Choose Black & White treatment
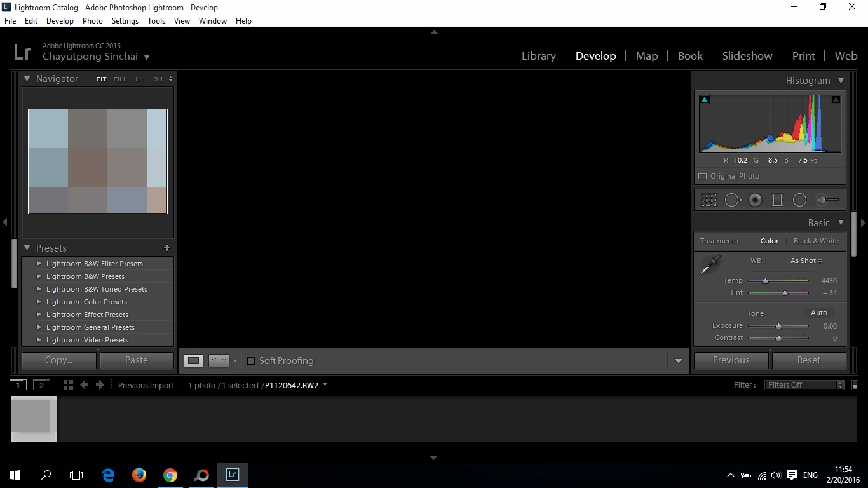Image resolution: width=868 pixels, height=488 pixels. [816, 241]
